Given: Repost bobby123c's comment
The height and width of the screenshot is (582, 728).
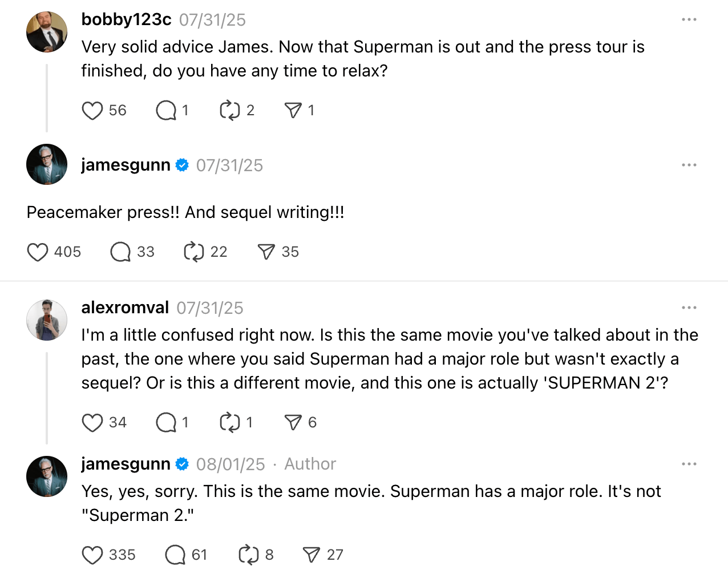Looking at the screenshot, I should 230,111.
